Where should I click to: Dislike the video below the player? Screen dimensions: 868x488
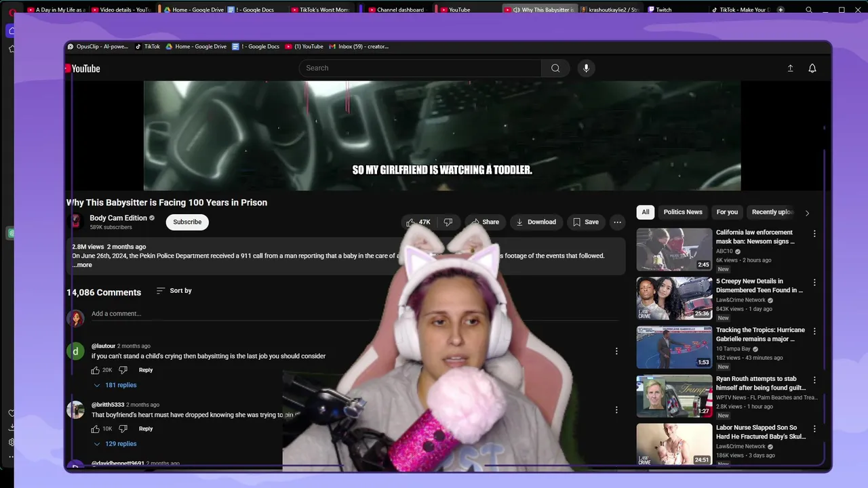tap(448, 222)
